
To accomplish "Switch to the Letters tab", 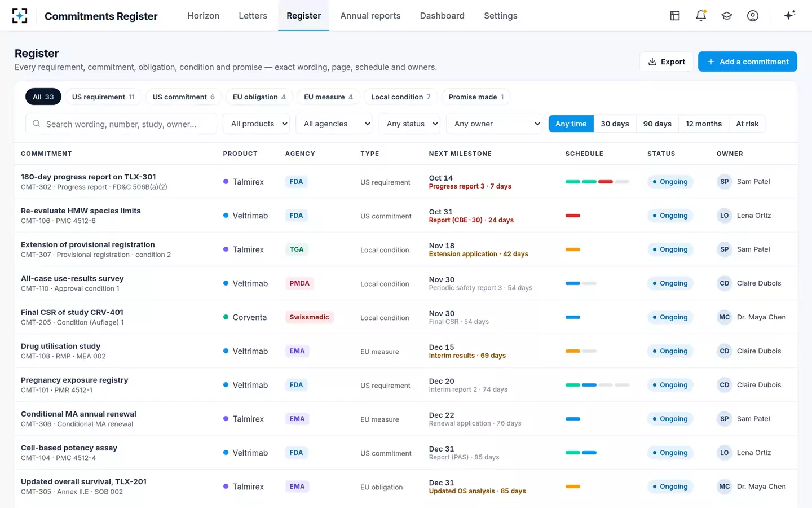I will (x=253, y=16).
